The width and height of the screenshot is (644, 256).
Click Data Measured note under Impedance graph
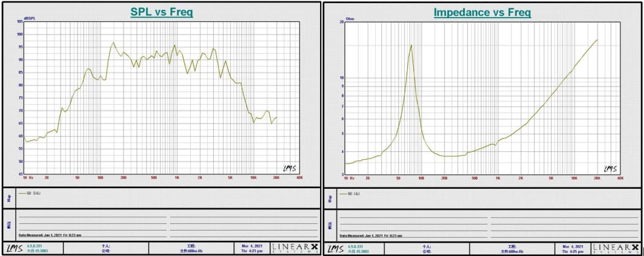pos(371,235)
